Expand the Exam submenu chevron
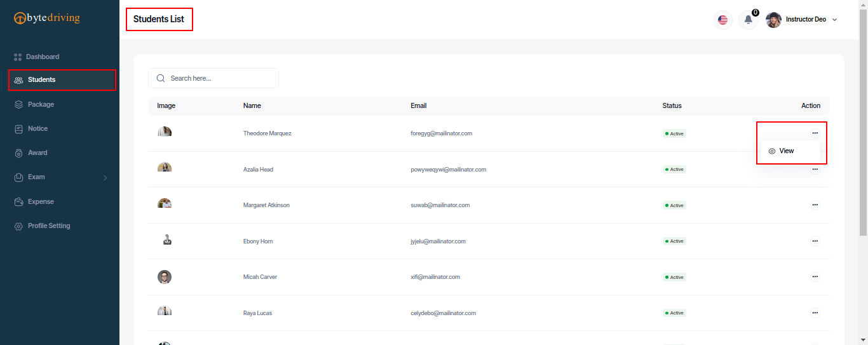868x345 pixels. click(105, 177)
